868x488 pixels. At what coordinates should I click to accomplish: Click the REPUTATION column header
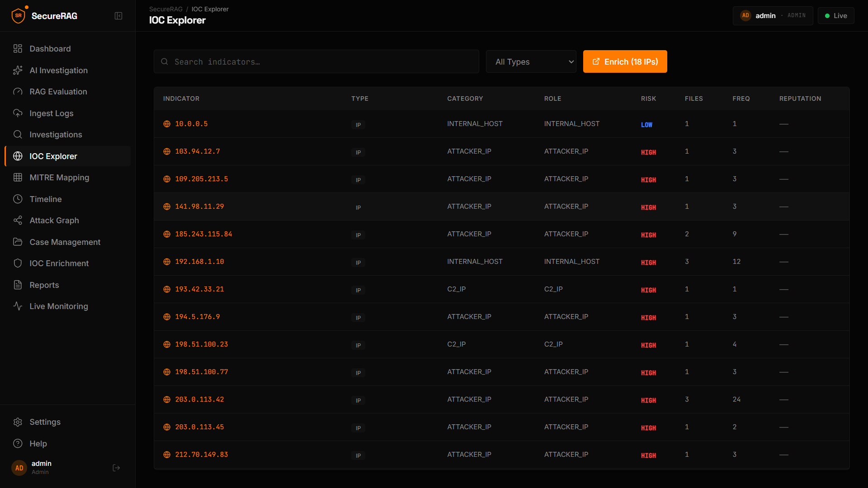(800, 99)
